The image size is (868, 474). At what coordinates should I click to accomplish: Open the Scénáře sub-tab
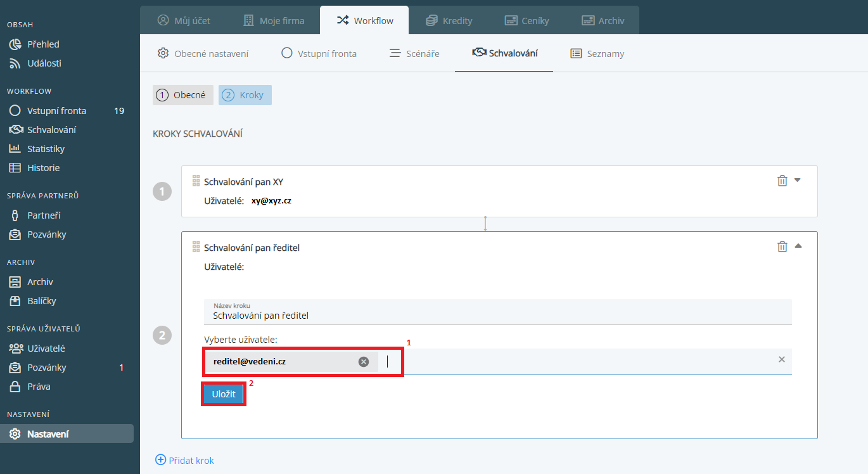tap(414, 54)
